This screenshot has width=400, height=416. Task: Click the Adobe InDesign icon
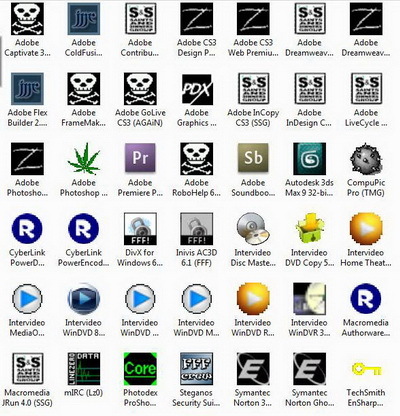click(310, 89)
